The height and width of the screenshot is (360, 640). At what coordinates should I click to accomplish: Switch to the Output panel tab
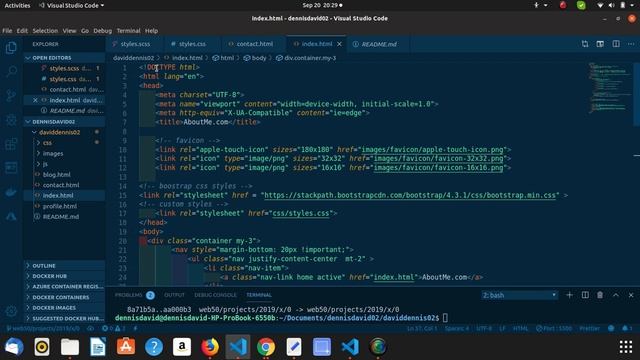(x=174, y=295)
